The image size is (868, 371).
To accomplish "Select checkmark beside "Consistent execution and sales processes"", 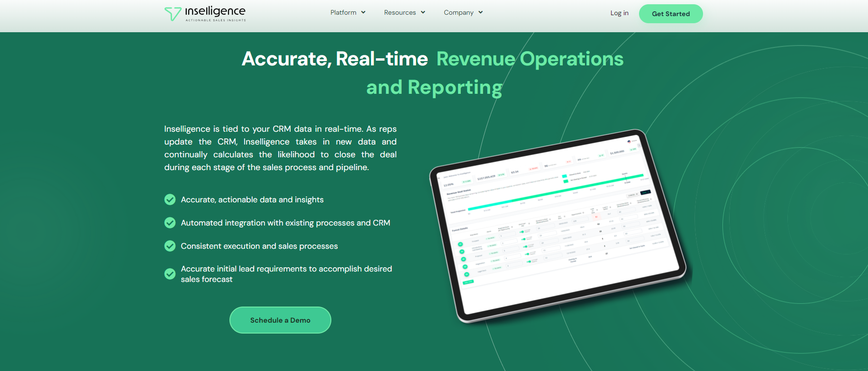I will pos(170,246).
